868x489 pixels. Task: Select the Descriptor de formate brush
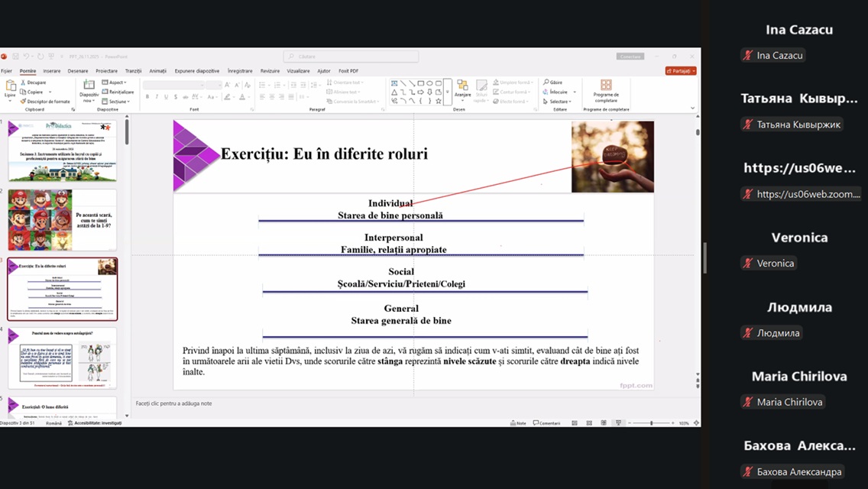24,101
